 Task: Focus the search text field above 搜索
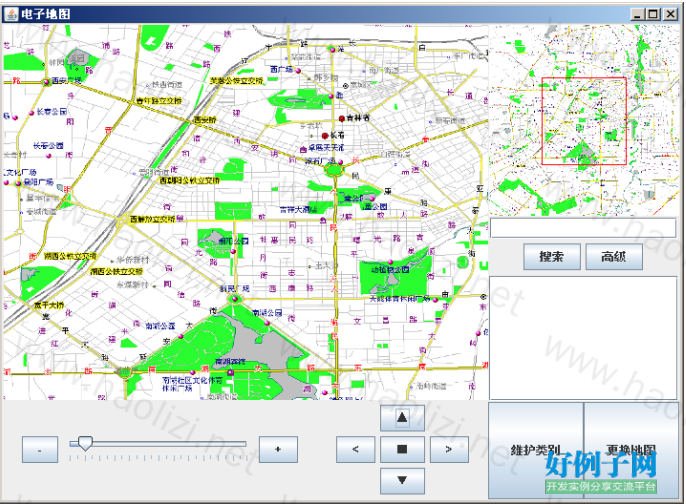point(583,228)
